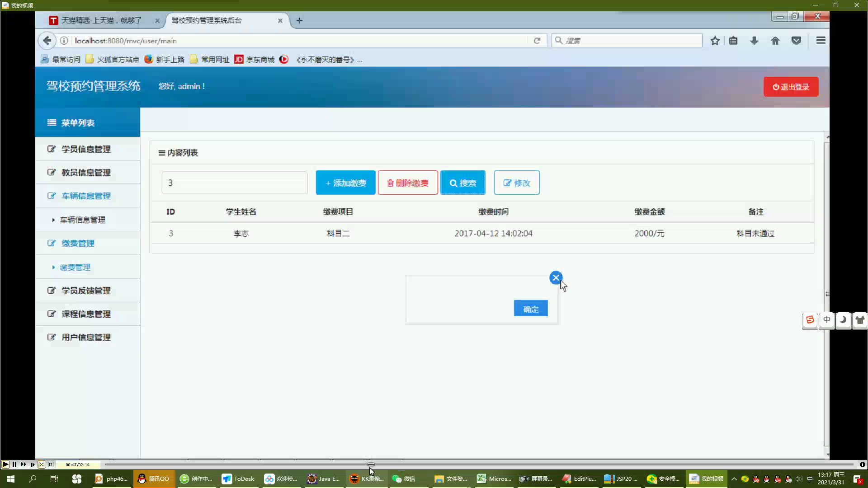Open 京东商城 bookmark
The image size is (868, 488).
click(255, 60)
